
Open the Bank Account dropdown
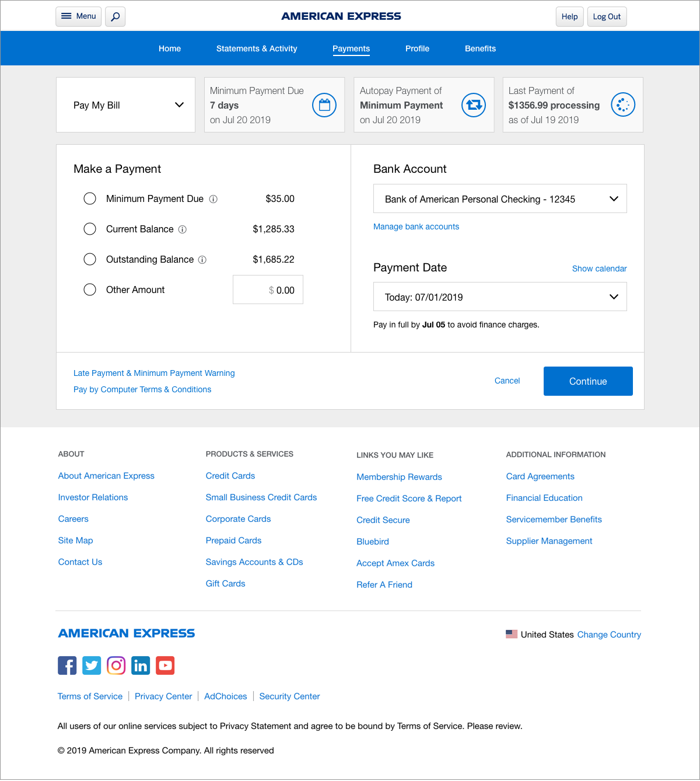point(500,199)
